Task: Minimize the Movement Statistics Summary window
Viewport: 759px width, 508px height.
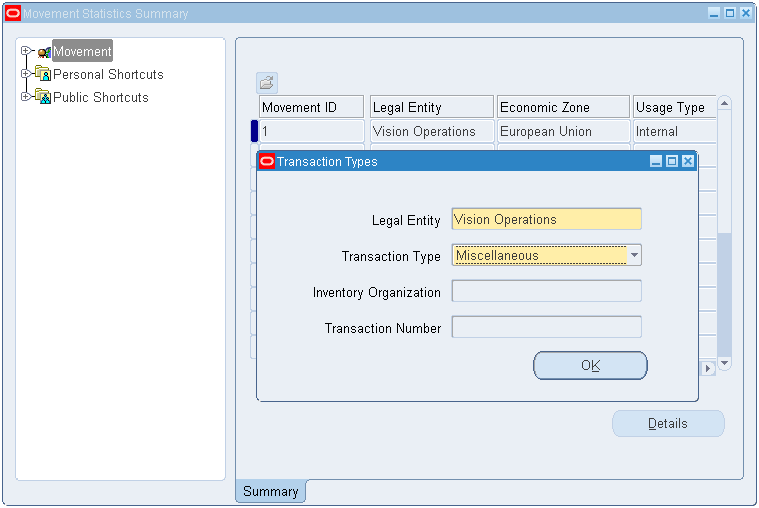Action: (x=714, y=14)
